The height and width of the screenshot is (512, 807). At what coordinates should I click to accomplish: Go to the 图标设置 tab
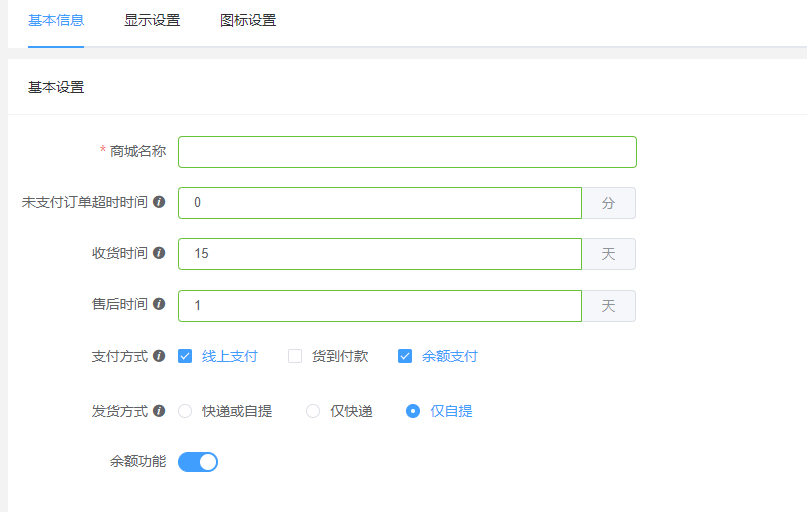click(x=248, y=20)
